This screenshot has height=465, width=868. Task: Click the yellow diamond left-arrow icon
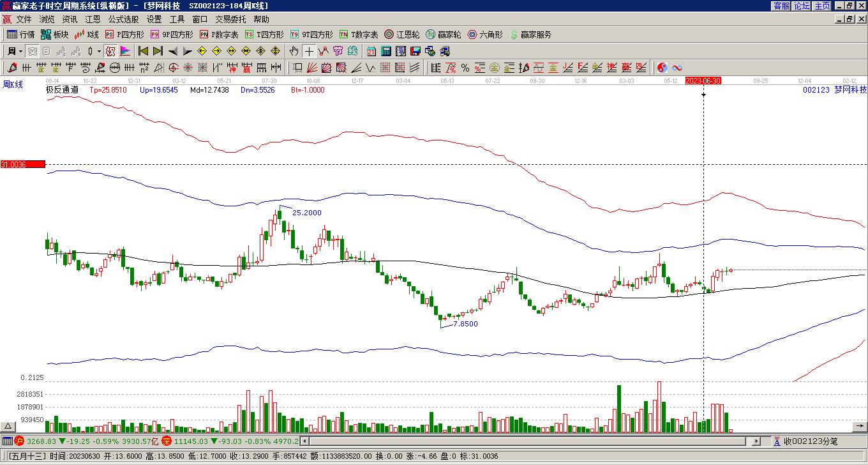tap(202, 51)
